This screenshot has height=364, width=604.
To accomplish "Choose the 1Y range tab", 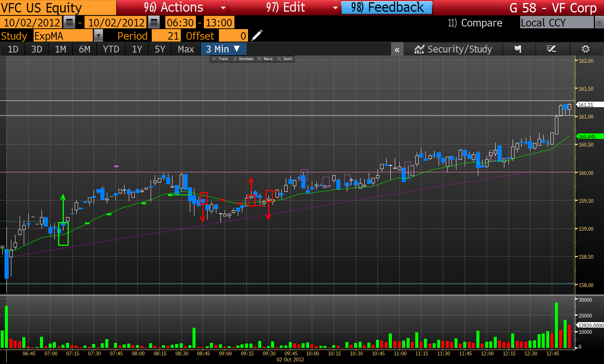I will [x=137, y=49].
